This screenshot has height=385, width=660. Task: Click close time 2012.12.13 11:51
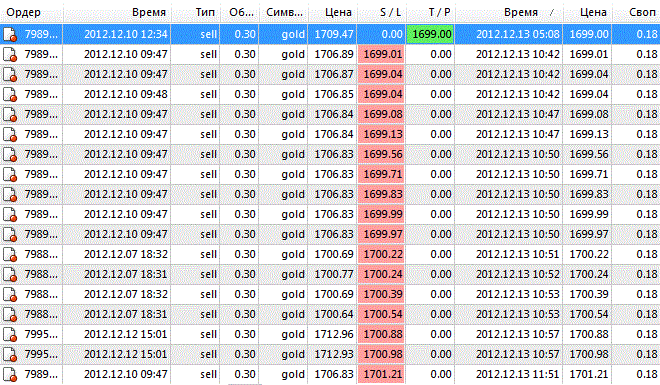pyautogui.click(x=518, y=374)
